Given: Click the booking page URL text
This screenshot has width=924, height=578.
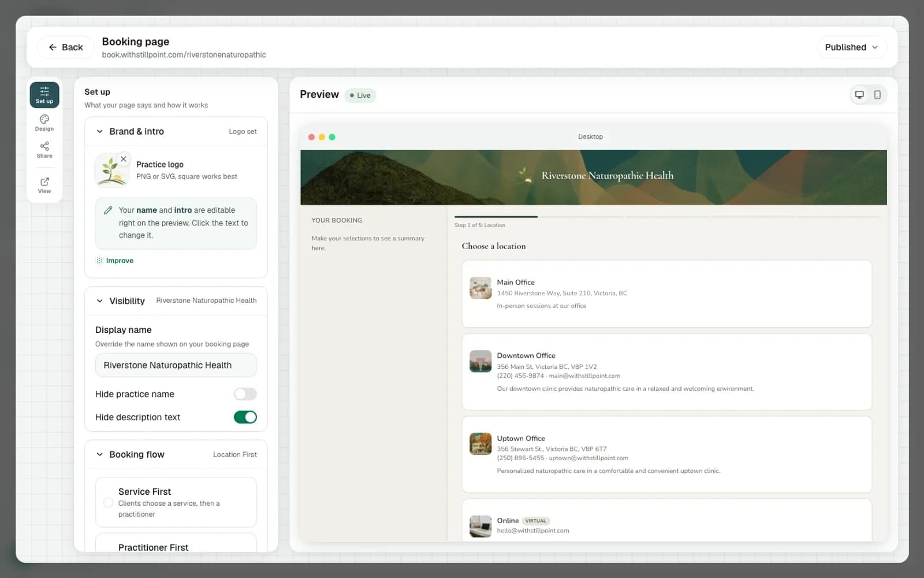Looking at the screenshot, I should pos(184,55).
